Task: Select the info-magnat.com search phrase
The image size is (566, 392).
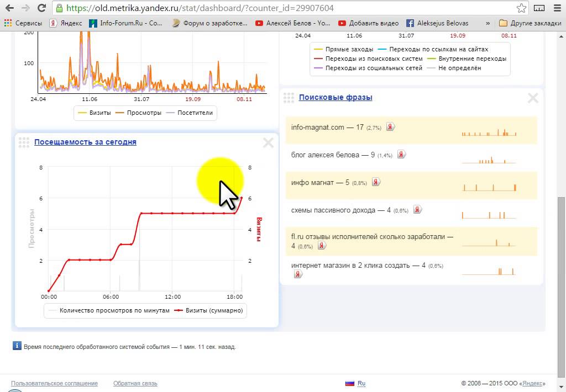Action: [x=317, y=128]
